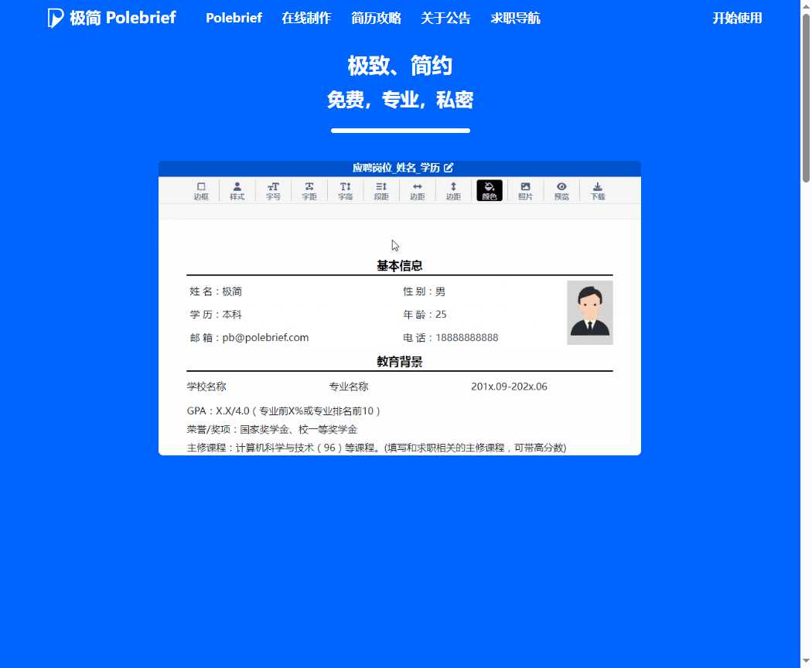Click the 字号 font size icon
The width and height of the screenshot is (812, 668).
click(x=273, y=190)
